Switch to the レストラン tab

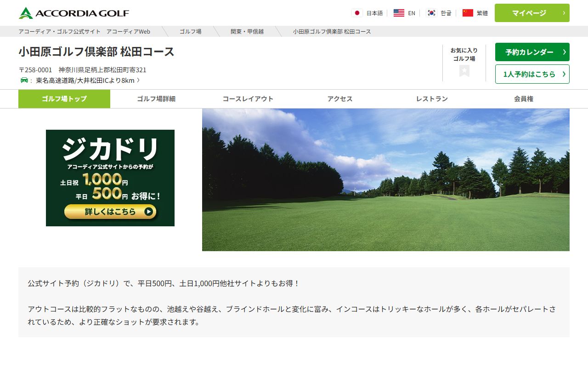click(432, 99)
